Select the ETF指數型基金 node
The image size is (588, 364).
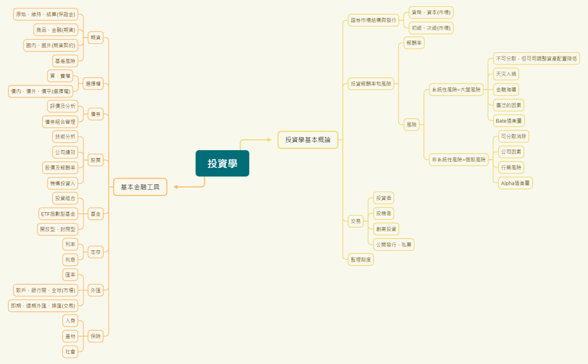click(59, 213)
